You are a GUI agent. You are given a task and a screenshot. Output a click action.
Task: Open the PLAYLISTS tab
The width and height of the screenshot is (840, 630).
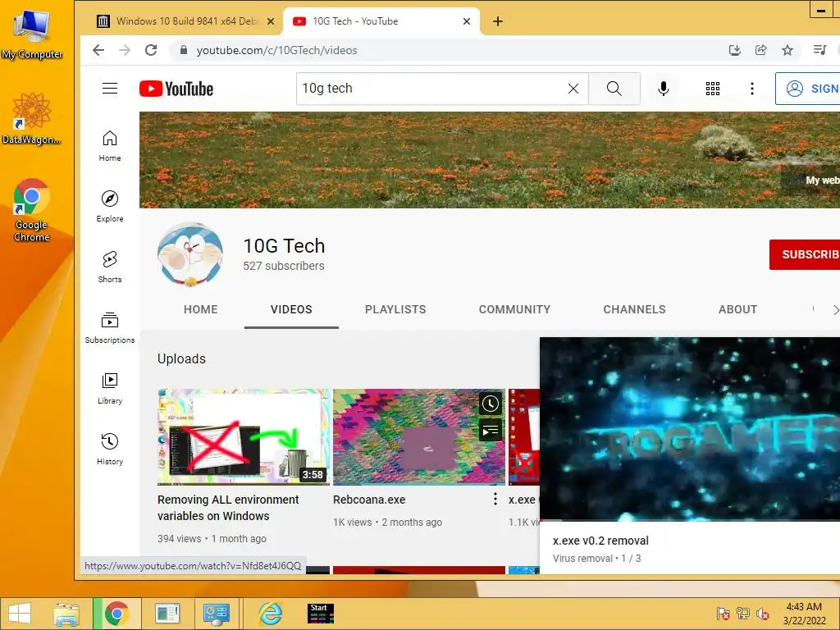click(395, 309)
